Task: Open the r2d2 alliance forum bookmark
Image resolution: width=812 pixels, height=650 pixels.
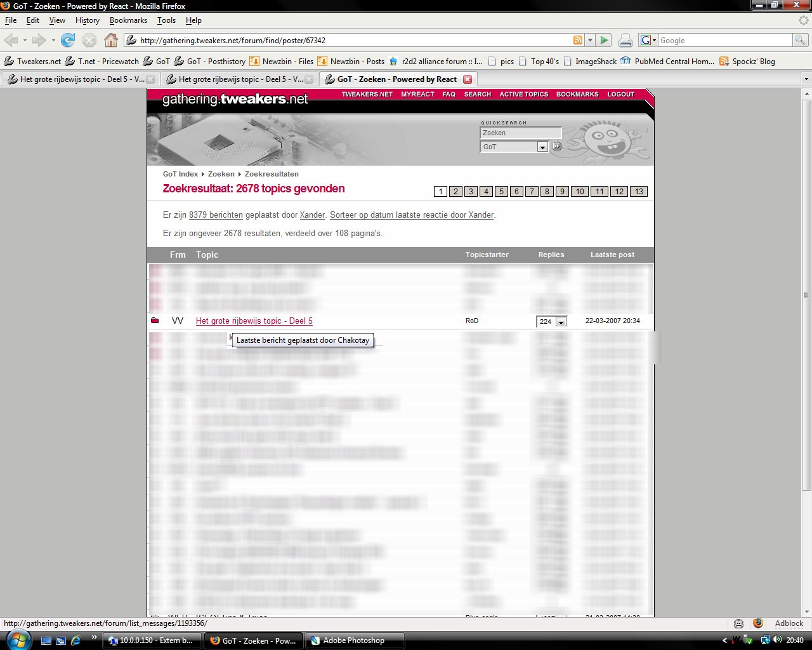Action: (x=436, y=62)
